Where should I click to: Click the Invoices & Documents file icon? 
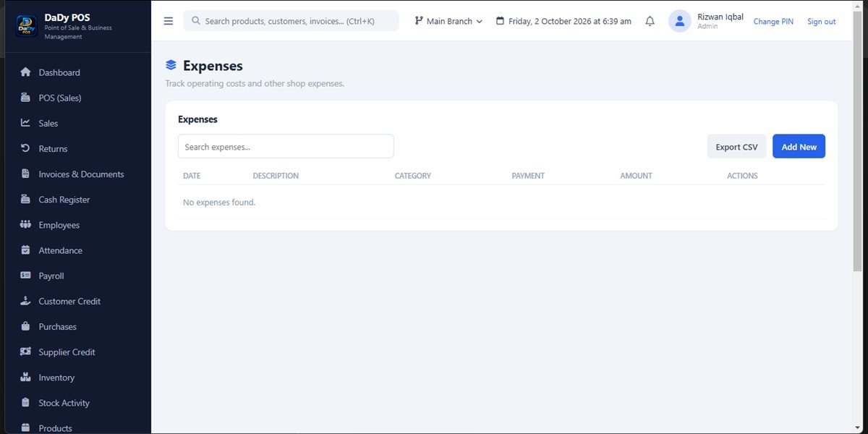[x=26, y=174]
